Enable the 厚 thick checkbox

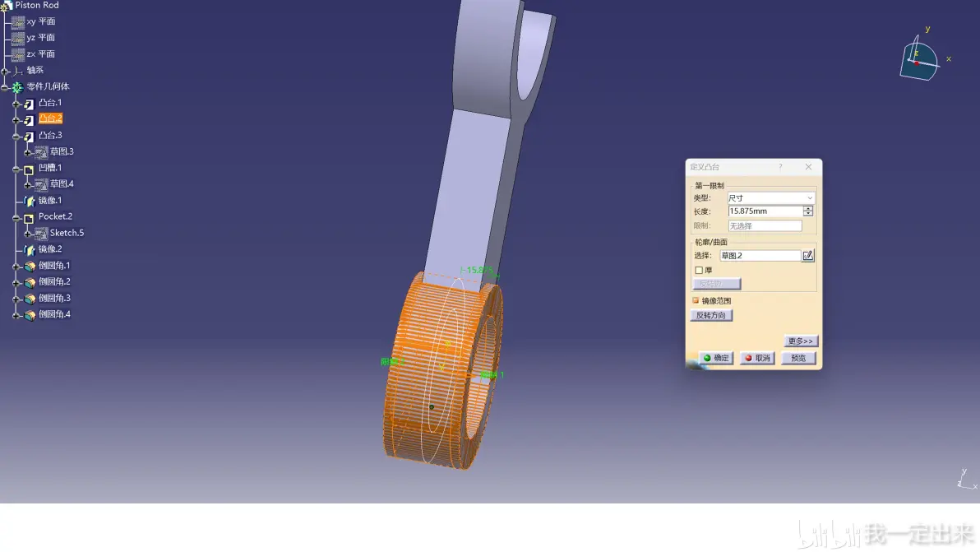[x=699, y=270]
